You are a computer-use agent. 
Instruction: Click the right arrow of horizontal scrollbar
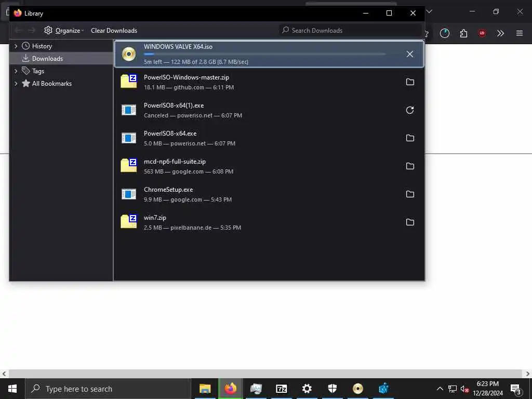click(x=528, y=374)
